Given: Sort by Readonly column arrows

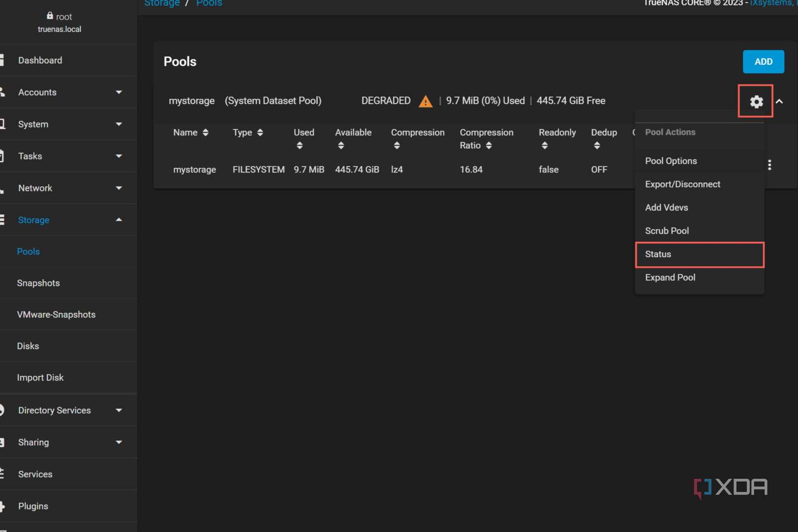Looking at the screenshot, I should click(545, 146).
